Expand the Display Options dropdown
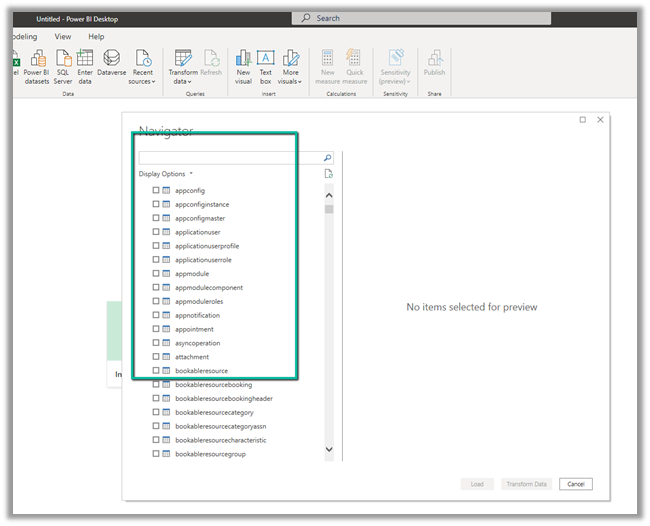The height and width of the screenshot is (526, 650). [165, 174]
